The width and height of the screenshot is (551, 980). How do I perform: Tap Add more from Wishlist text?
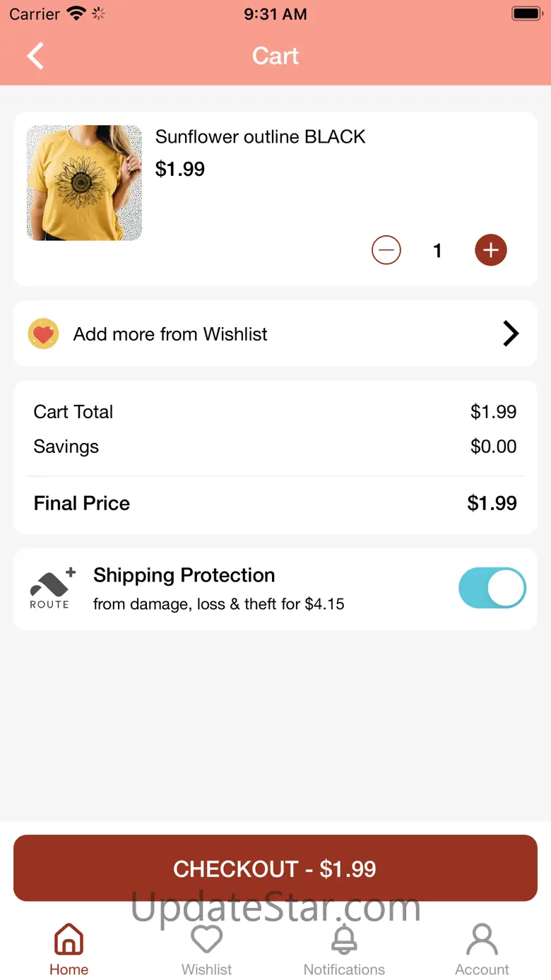[170, 334]
